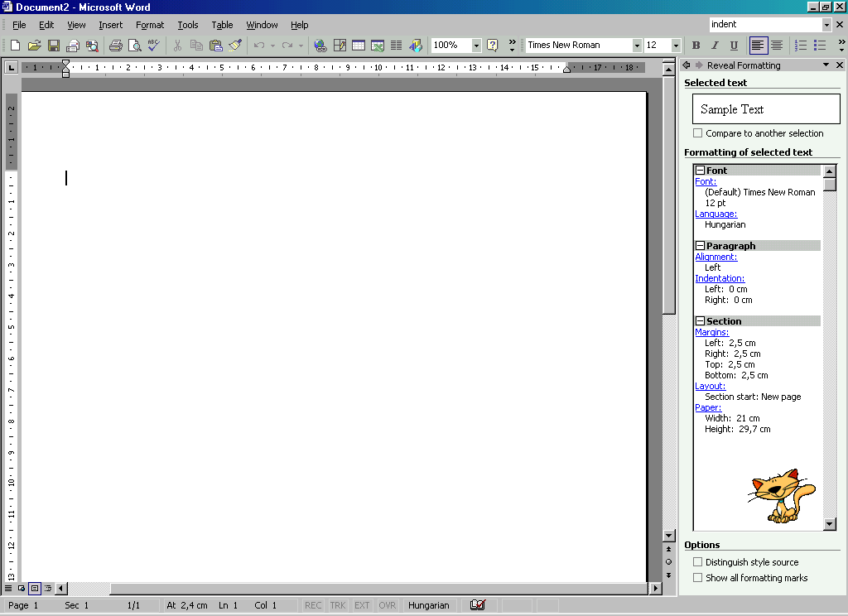The width and height of the screenshot is (848, 616).
Task: Click the Margins link under Section
Action: tap(711, 332)
